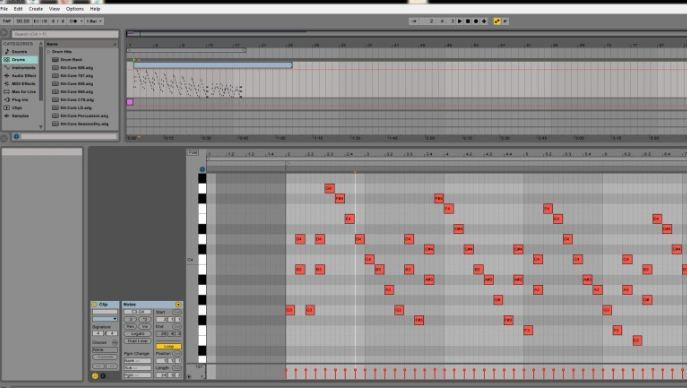Image resolution: width=687 pixels, height=388 pixels.
Task: Select the Kit-Core 808 preset
Action: [77, 84]
